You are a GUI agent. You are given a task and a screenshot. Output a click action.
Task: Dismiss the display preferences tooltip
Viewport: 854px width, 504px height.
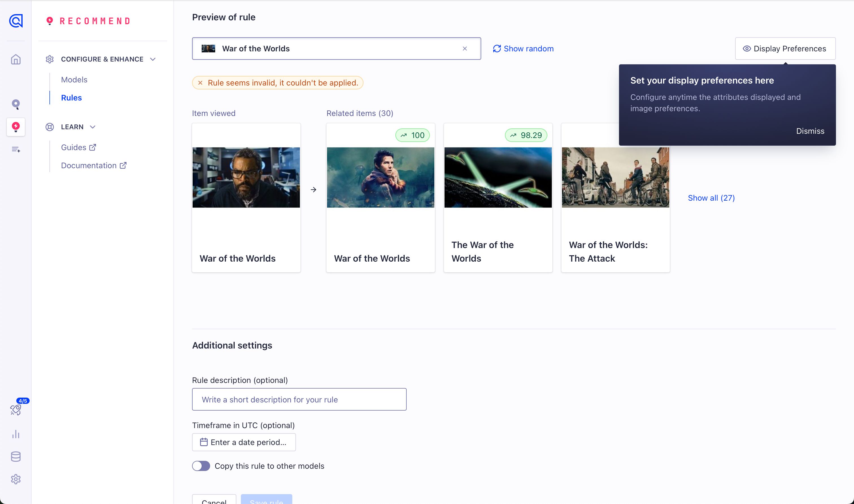click(x=810, y=131)
